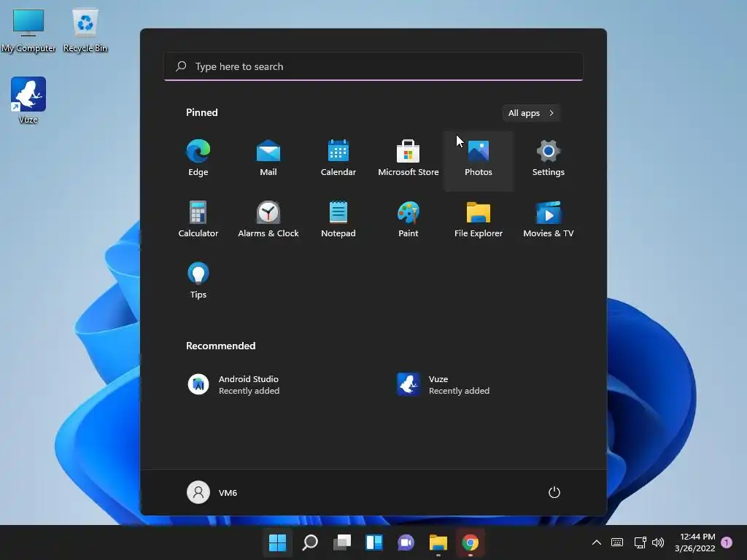
Task: Select My Computer desktop icon
Action: 28,31
